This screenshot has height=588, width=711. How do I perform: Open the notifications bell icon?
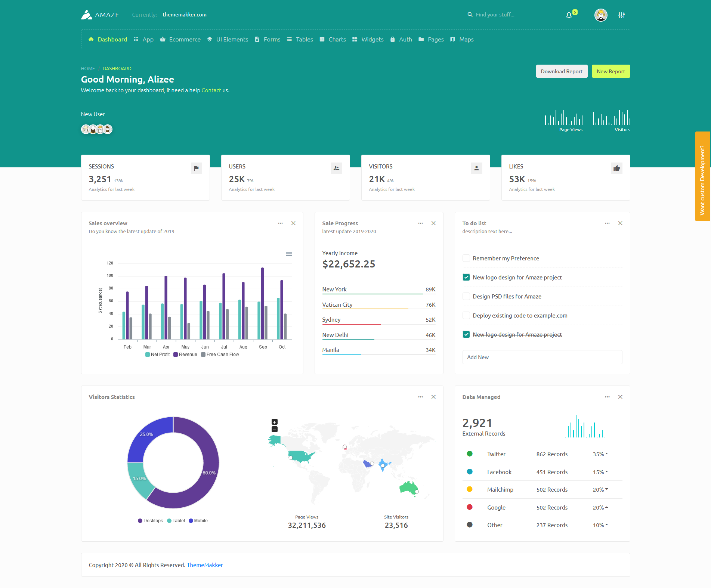pos(569,15)
